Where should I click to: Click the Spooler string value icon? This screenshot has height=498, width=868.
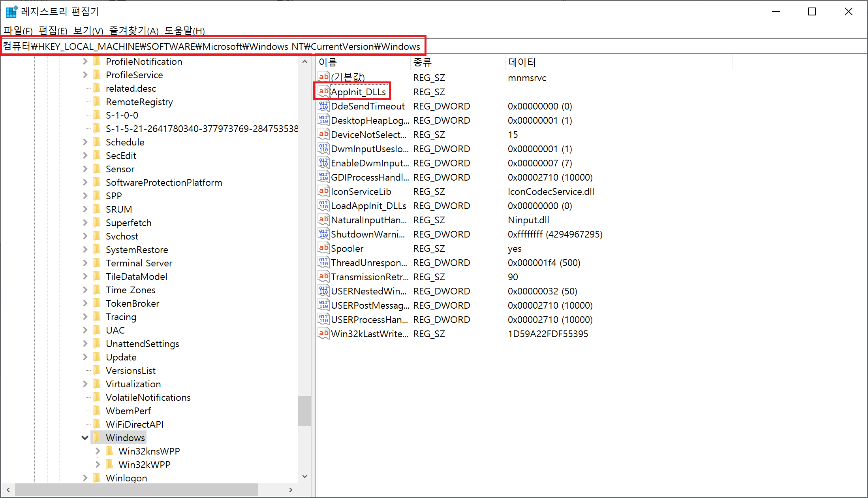323,248
